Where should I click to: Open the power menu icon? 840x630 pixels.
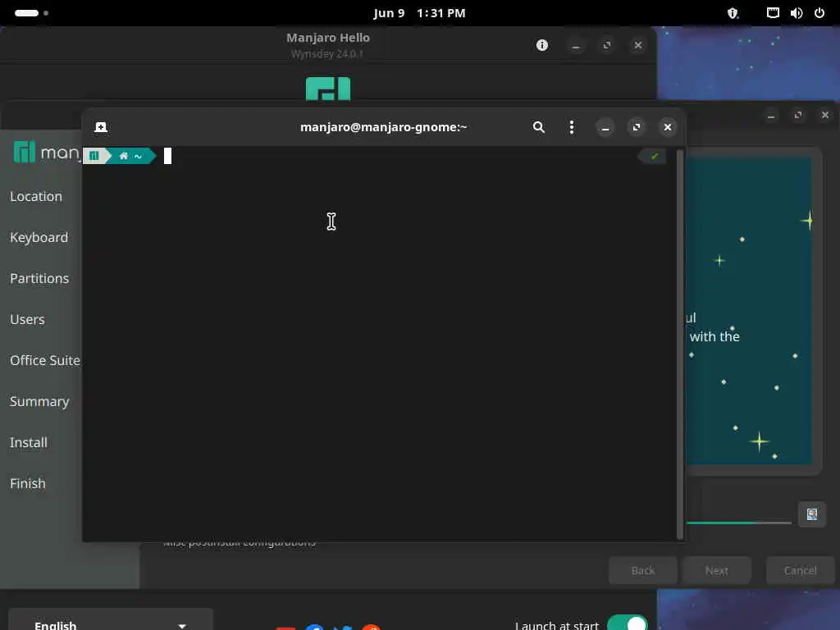click(819, 13)
